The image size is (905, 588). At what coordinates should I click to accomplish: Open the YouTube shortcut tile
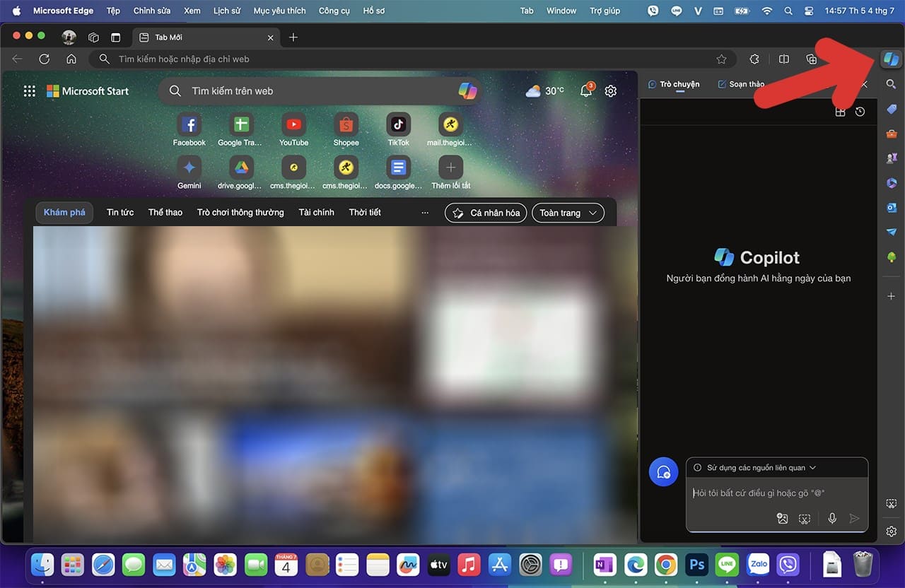[293, 125]
